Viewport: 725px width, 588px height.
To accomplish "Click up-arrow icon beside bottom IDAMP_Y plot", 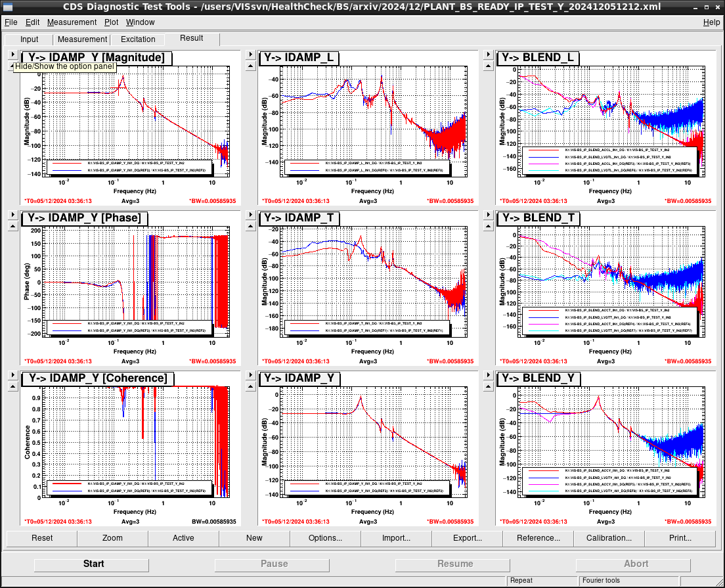I will pos(251,387).
